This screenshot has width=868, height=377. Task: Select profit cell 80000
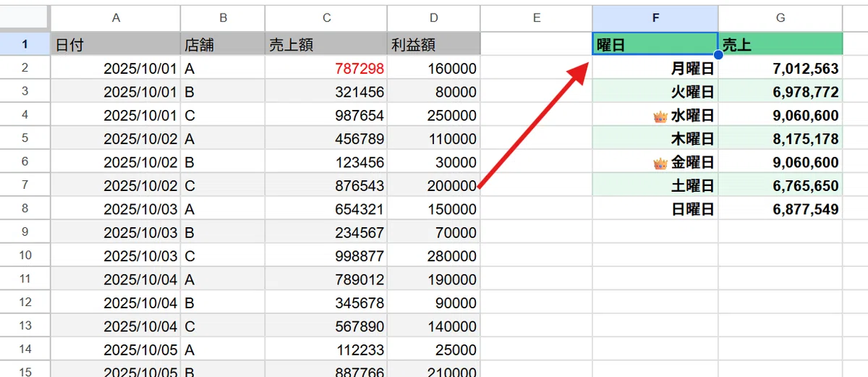coord(433,92)
